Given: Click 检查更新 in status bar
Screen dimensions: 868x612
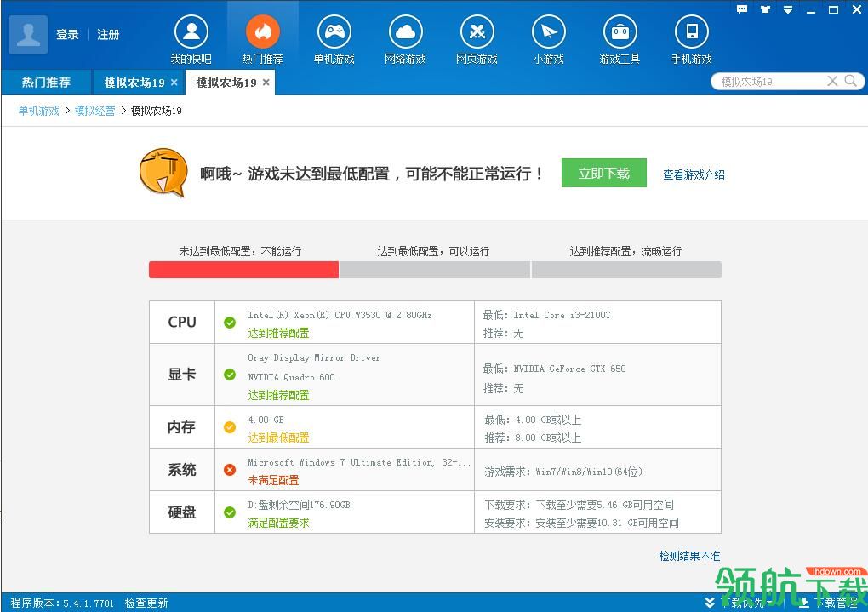Looking at the screenshot, I should [146, 603].
